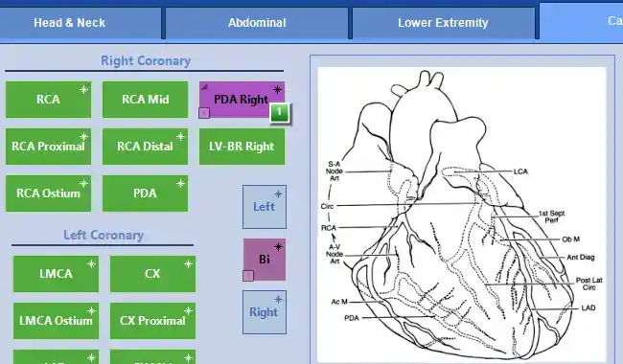Viewport: 623px width, 364px height.
Task: Pick the CX Proximal button
Action: [x=152, y=321]
